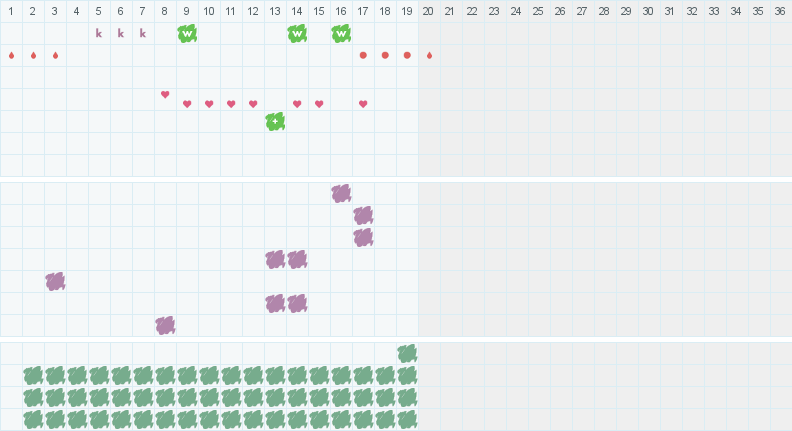Select the lower purple scribble on day 13
The height and width of the screenshot is (431, 792).
click(275, 304)
